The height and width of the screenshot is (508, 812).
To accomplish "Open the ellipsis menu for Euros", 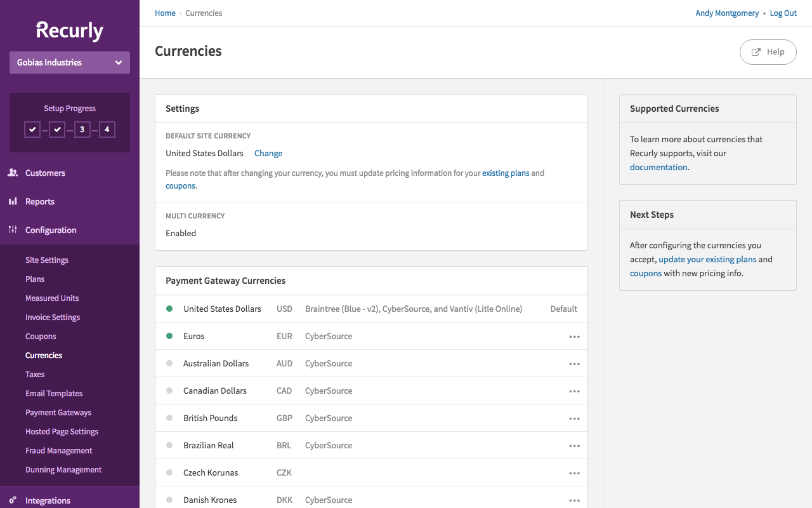I will [574, 337].
